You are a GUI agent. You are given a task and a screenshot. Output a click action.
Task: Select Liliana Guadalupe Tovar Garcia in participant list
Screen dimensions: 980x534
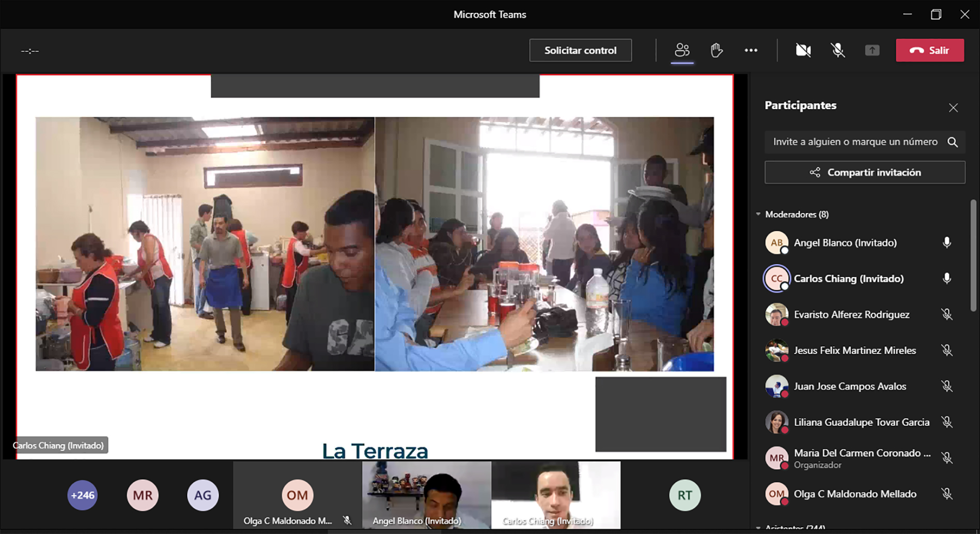point(861,422)
